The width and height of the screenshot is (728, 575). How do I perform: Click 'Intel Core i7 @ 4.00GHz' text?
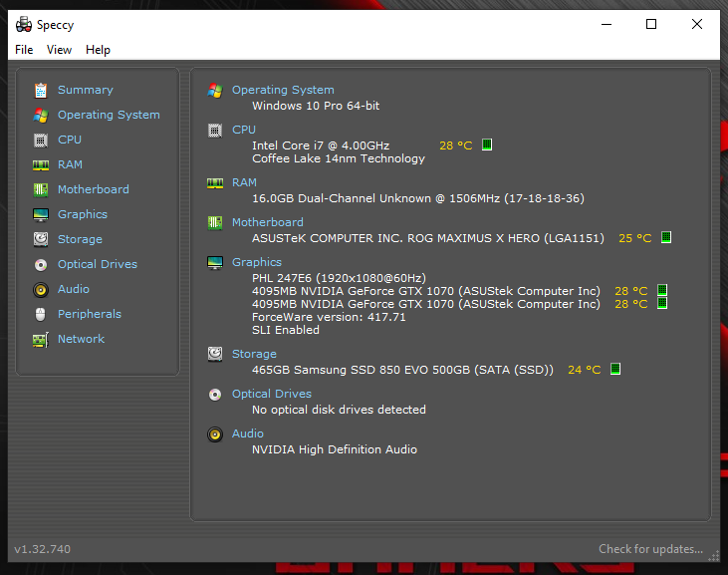[x=321, y=145]
